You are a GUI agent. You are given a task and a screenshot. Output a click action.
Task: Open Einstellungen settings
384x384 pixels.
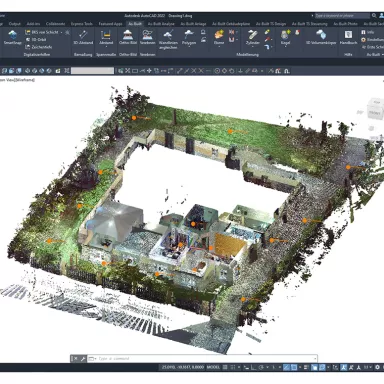(x=372, y=40)
